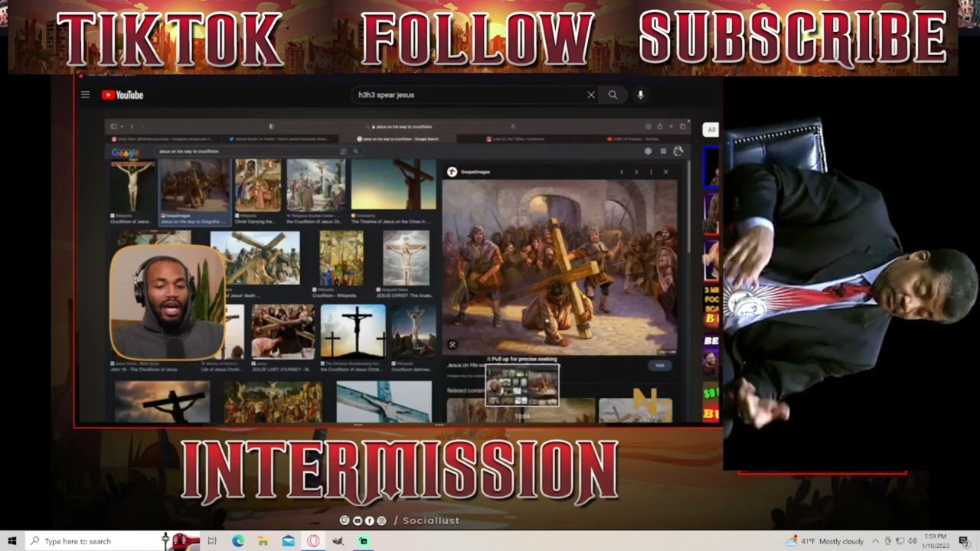Open the Google apps grid
Image resolution: width=980 pixels, height=551 pixels.
coord(663,152)
